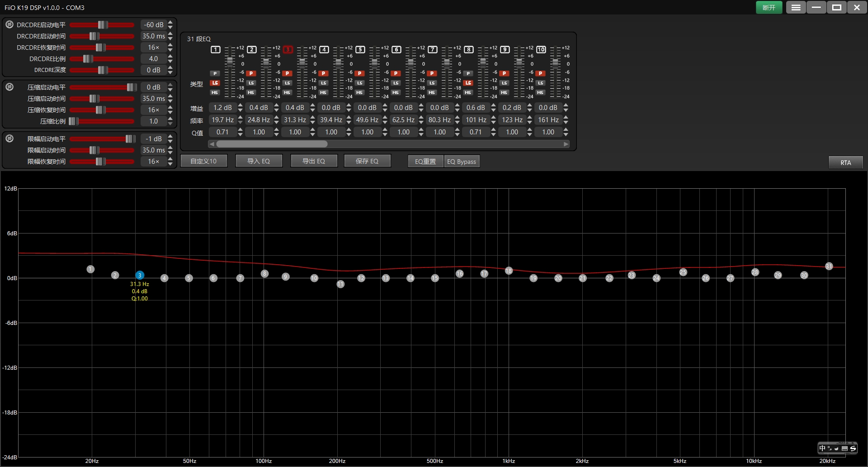Click the -60 dB DRCDRE level field
The height and width of the screenshot is (467, 868).
pyautogui.click(x=154, y=25)
